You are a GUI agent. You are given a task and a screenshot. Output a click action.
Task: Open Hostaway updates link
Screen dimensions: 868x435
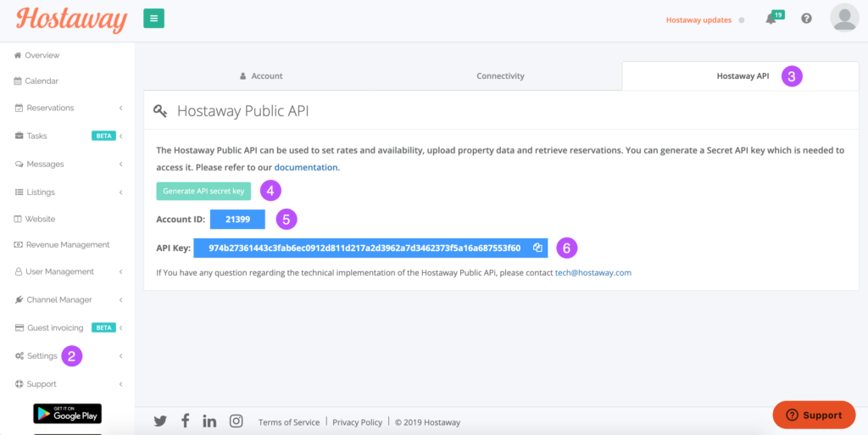[x=698, y=20]
